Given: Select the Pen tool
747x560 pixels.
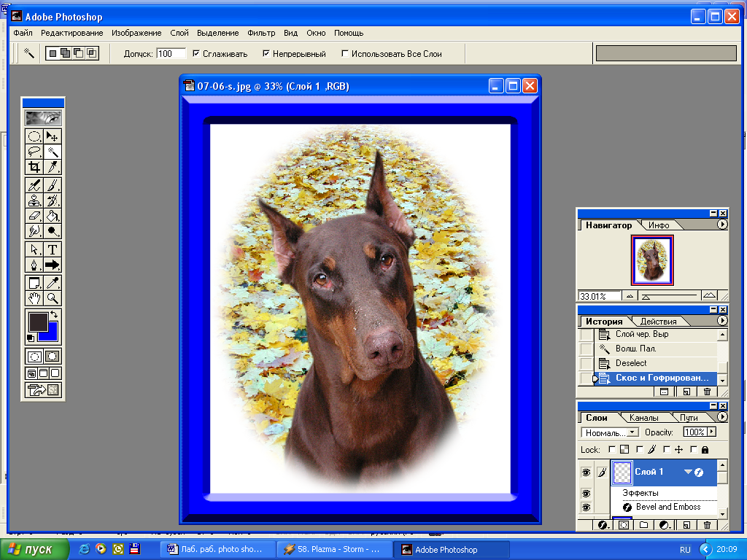Looking at the screenshot, I should (x=34, y=265).
